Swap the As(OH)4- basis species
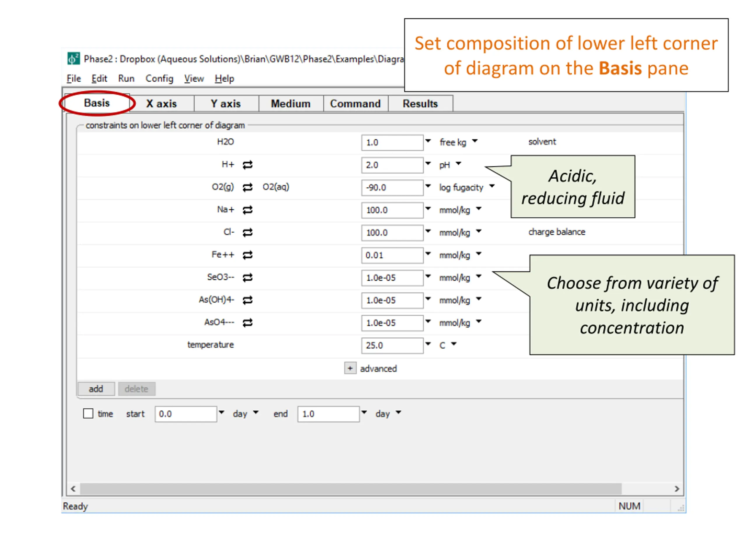 coord(247,300)
